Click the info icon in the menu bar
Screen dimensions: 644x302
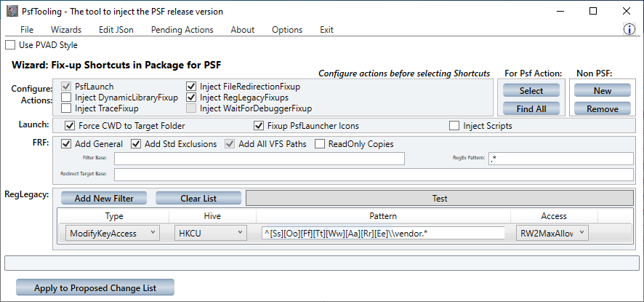coord(629,29)
